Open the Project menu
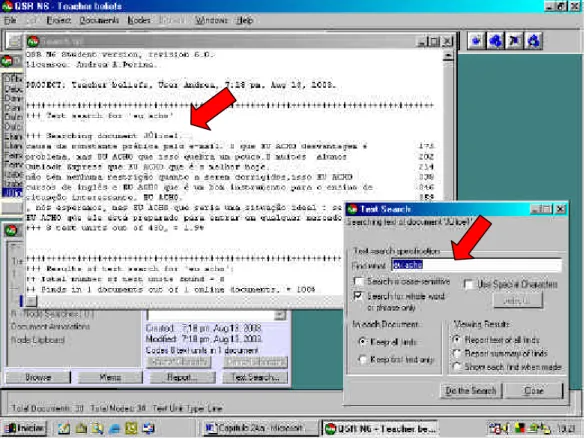This screenshot has height=439, width=586. [59, 20]
